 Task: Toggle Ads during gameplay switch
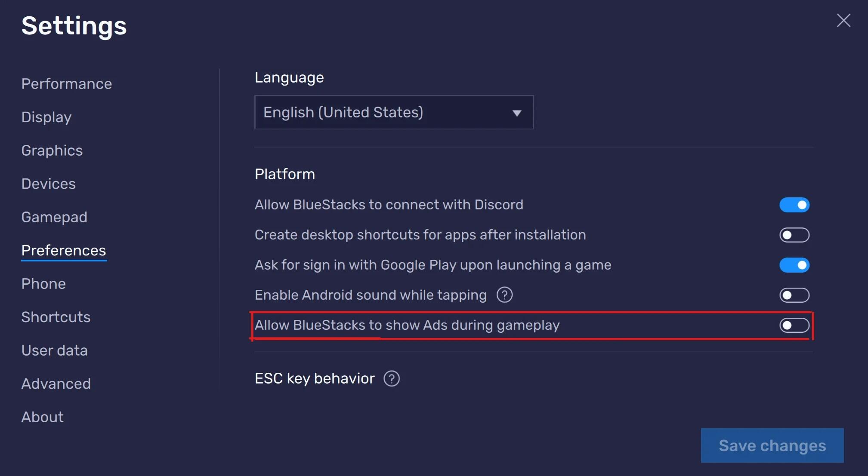click(x=794, y=326)
